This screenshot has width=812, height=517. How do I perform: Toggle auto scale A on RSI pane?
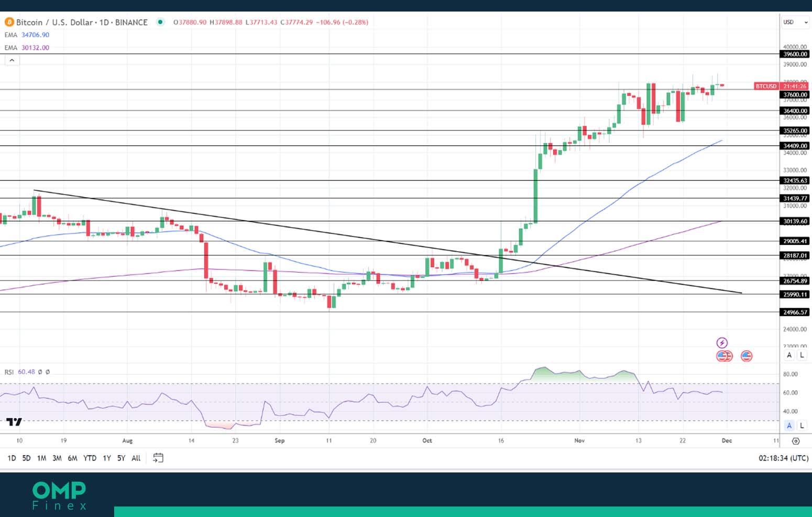pos(789,426)
